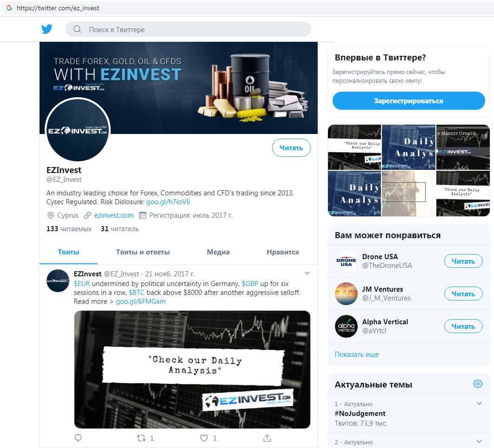Screen dimensions: 494x448
Task: Expand options for #NoJudgement trend
Action: pos(479,403)
